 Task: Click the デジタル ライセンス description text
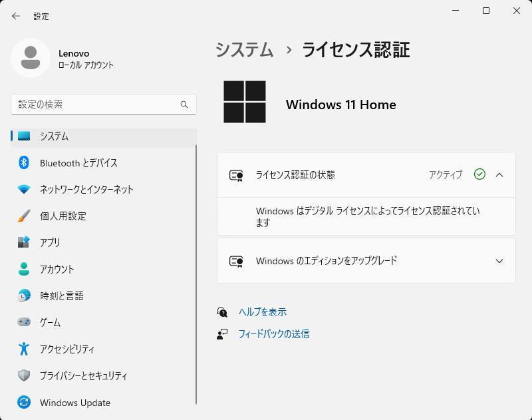click(368, 216)
